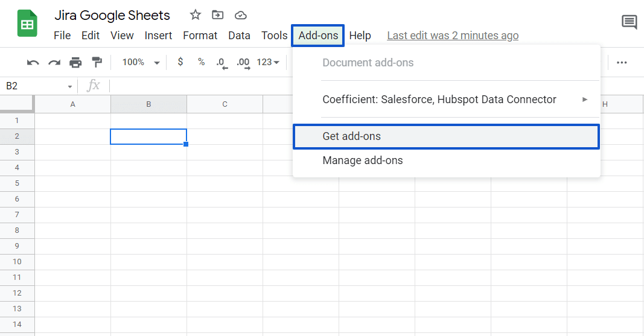The width and height of the screenshot is (644, 336).
Task: Click the select-all corner box
Action: pos(16,103)
